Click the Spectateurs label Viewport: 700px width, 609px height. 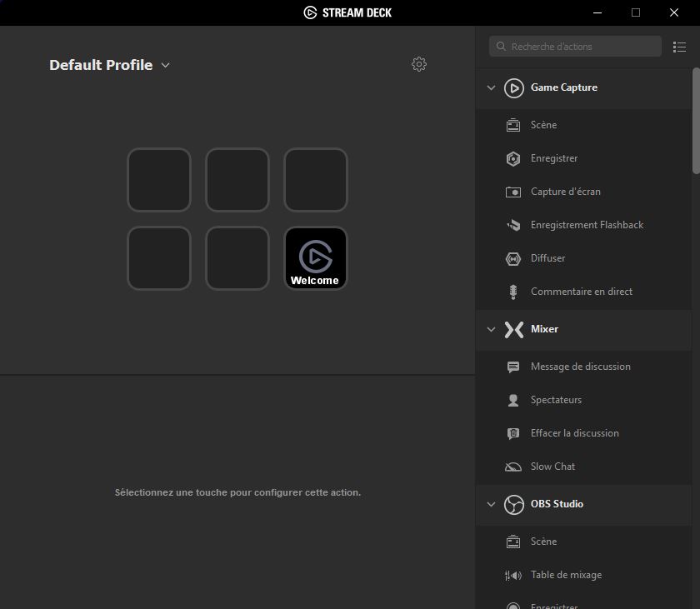click(x=556, y=400)
